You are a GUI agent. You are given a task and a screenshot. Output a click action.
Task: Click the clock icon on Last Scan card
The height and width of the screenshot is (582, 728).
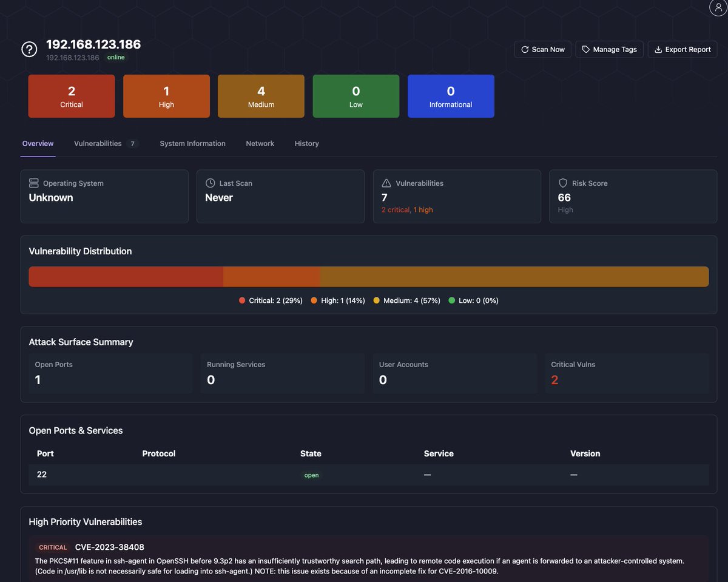pos(210,183)
